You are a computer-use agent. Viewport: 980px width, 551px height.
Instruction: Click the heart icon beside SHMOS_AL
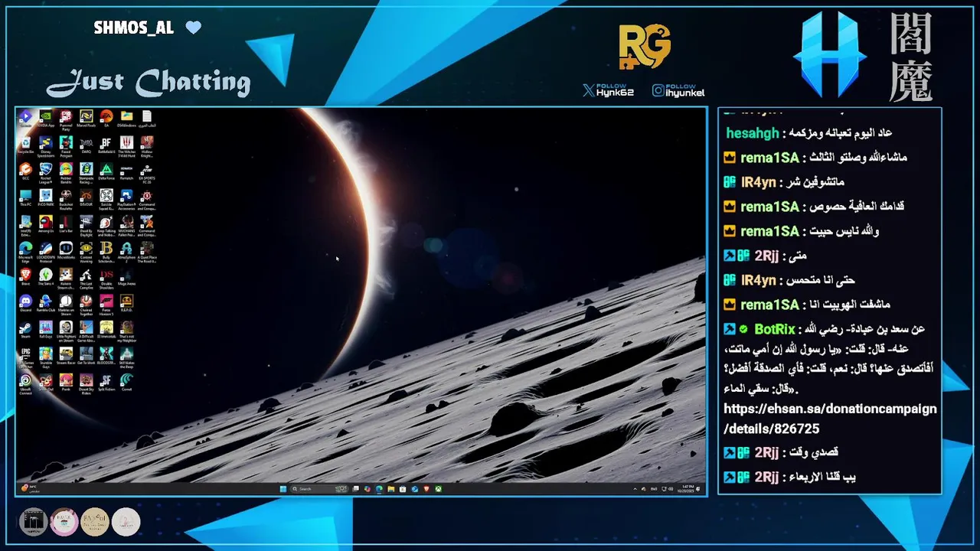194,28
